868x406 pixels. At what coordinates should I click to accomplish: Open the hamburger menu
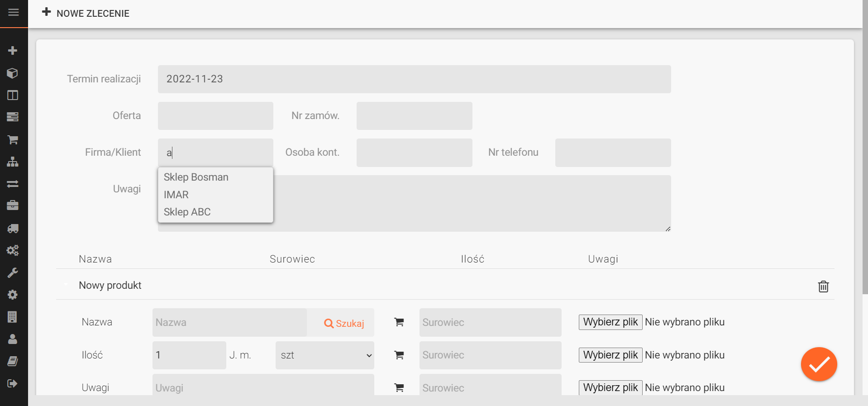[x=14, y=13]
